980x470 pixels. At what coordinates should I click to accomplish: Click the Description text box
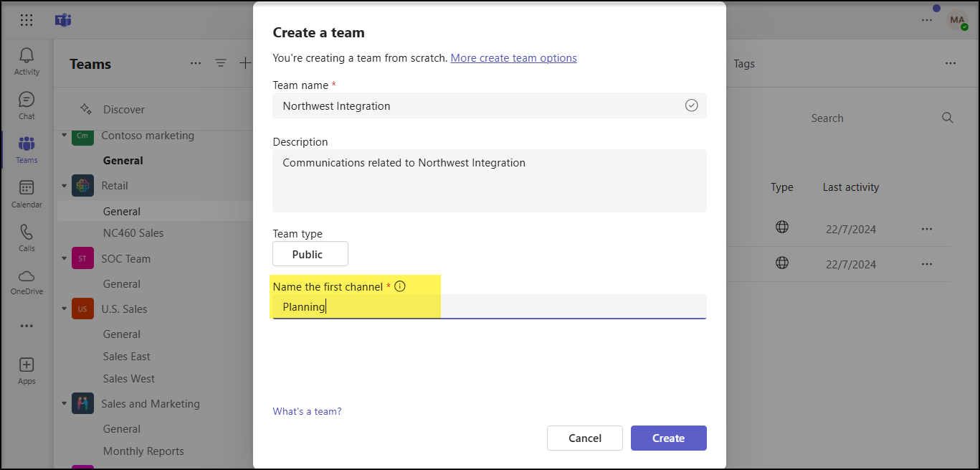489,181
